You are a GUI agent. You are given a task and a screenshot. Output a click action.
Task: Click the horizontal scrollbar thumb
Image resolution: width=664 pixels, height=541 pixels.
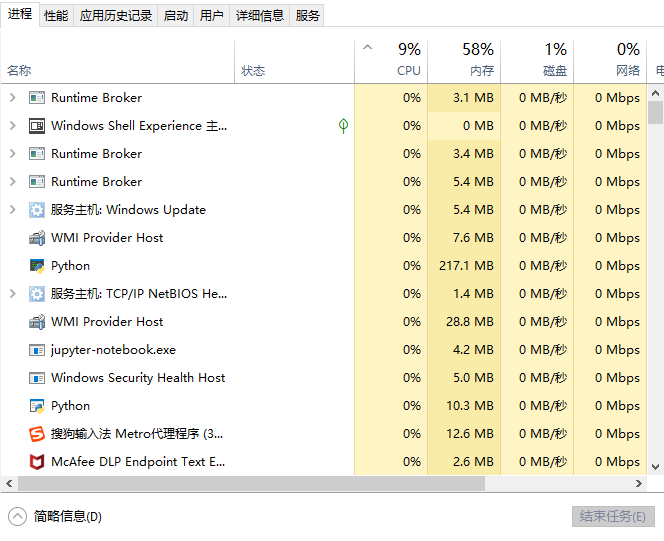point(251,483)
